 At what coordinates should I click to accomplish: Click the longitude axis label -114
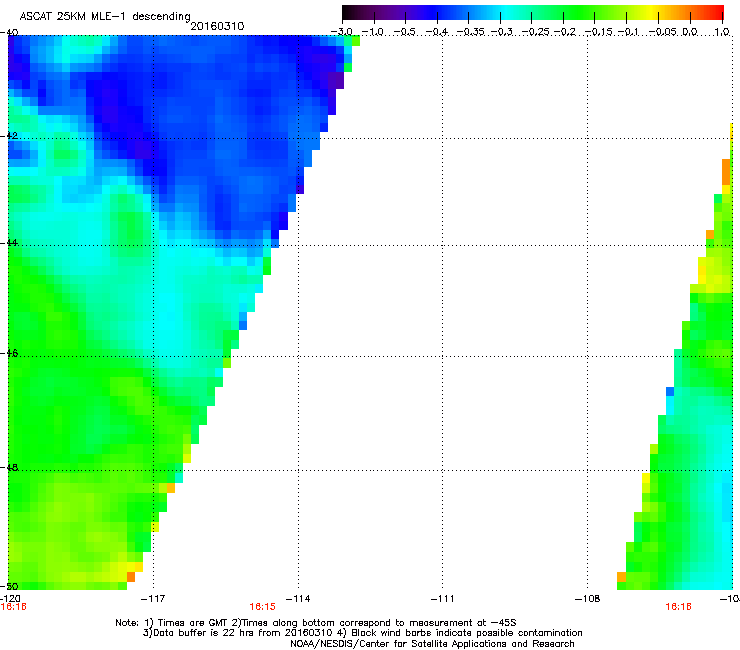click(298, 599)
